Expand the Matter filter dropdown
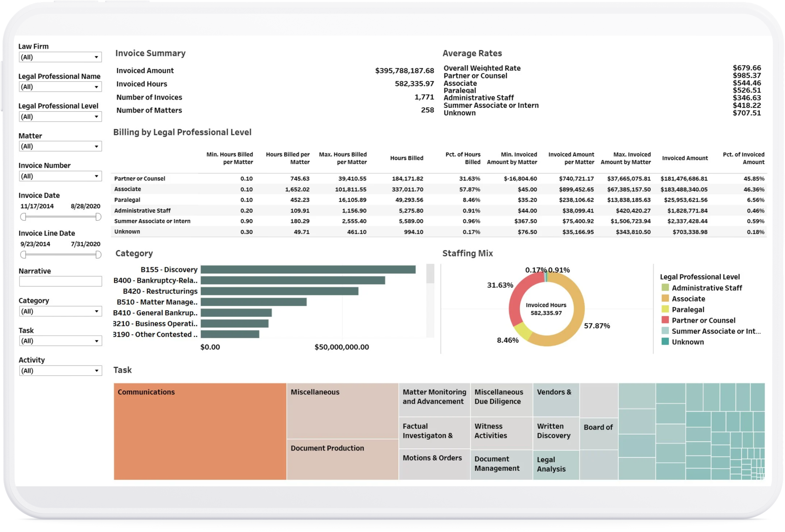The height and width of the screenshot is (532, 785). 60,146
